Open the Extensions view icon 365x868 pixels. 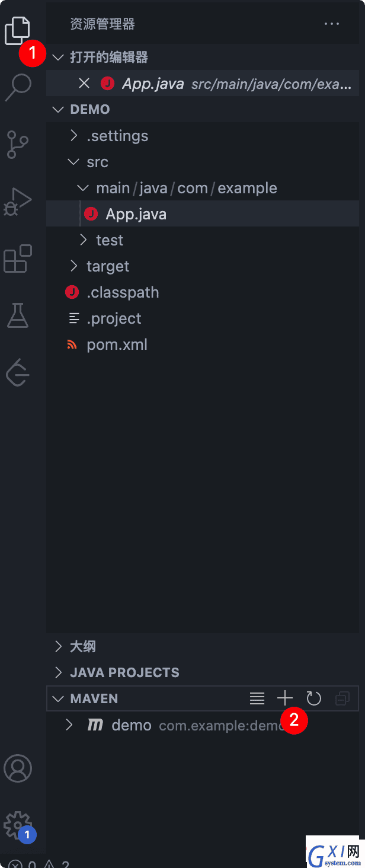click(18, 259)
